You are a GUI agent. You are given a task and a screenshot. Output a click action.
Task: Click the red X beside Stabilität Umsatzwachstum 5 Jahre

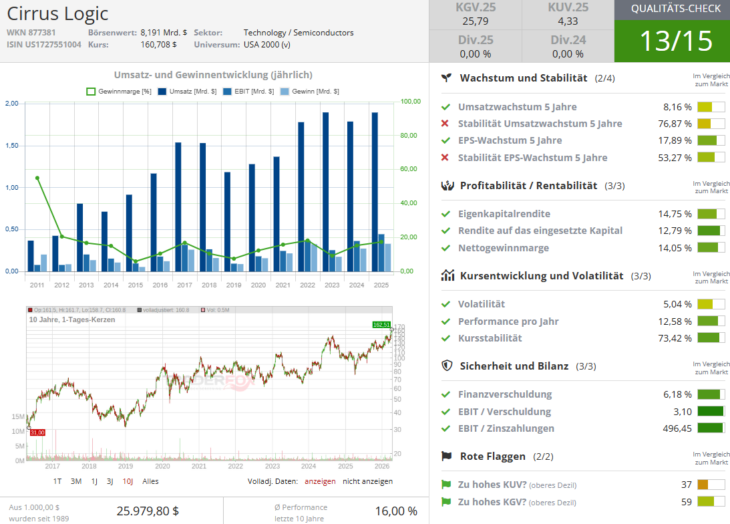(445, 124)
